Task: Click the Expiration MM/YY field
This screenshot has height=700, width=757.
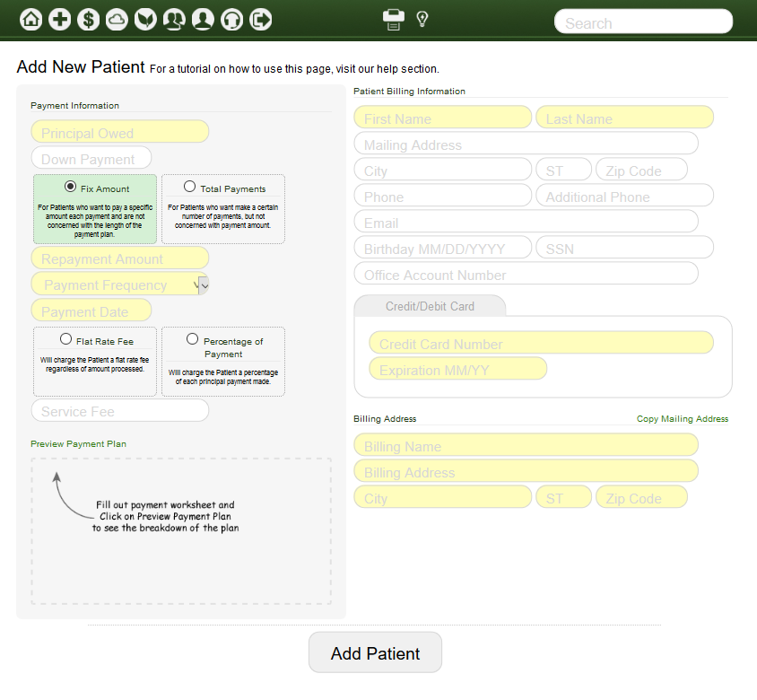Action: coord(458,369)
